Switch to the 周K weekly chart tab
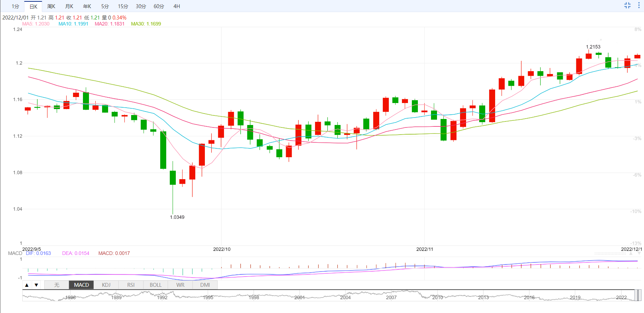This screenshot has width=644, height=313. (51, 6)
